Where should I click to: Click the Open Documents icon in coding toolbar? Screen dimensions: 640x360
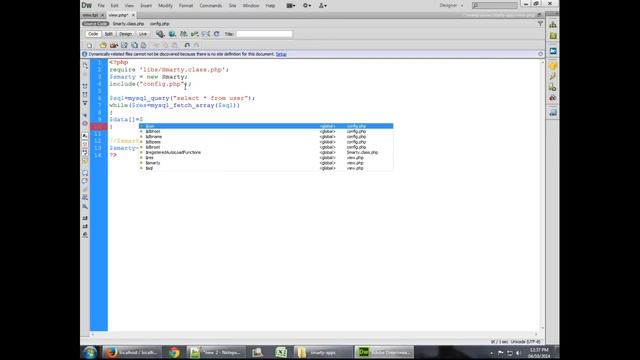[x=85, y=66]
